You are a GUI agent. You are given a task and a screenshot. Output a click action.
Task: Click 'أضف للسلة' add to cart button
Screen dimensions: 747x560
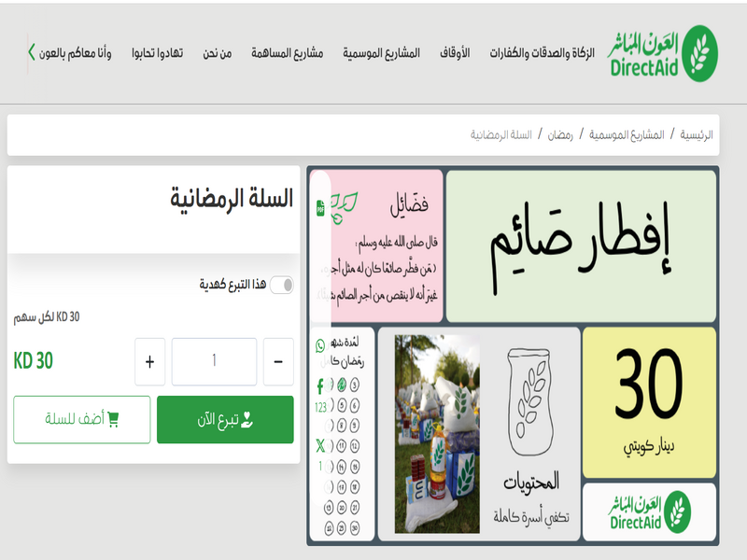pos(82,420)
